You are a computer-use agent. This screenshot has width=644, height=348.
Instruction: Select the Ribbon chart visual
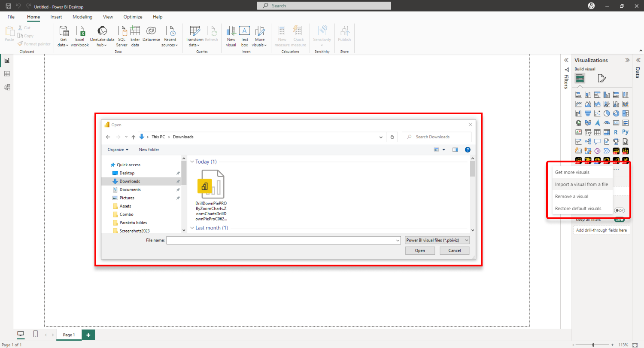(626, 104)
